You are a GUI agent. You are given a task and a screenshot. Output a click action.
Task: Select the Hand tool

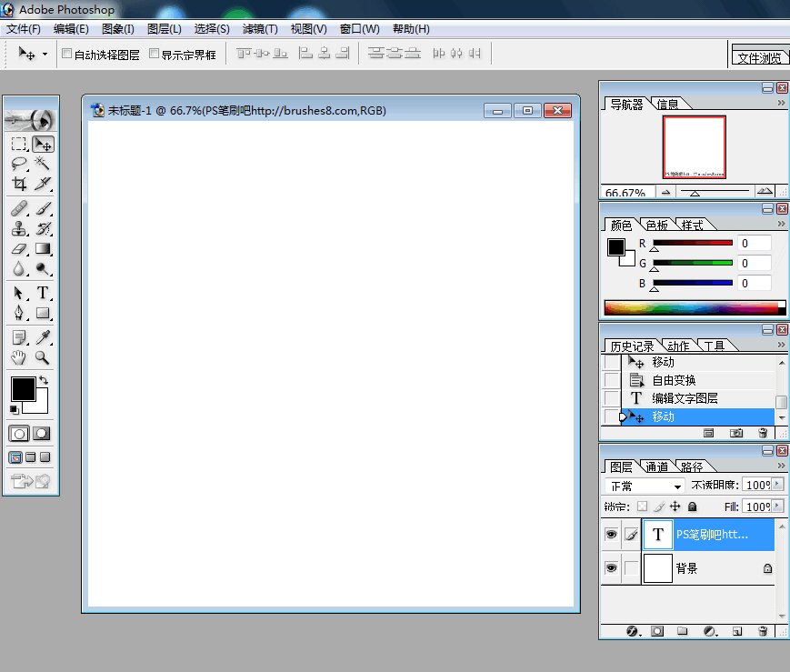click(x=19, y=358)
